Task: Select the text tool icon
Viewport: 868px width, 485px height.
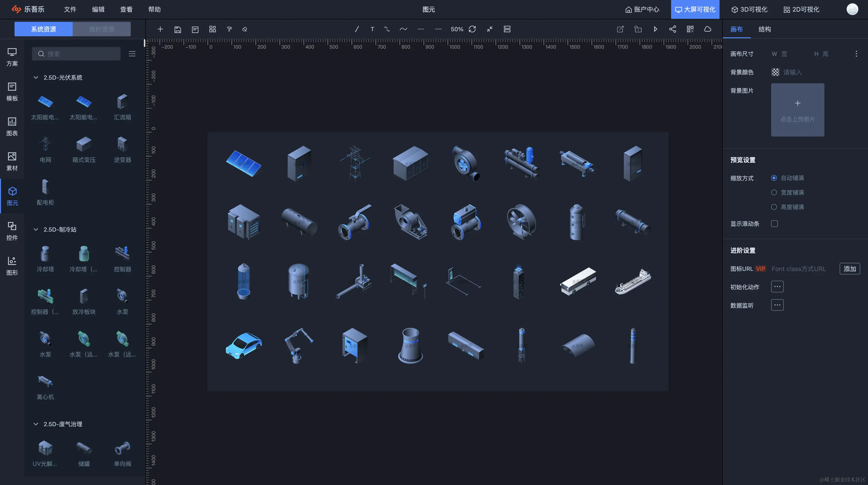Action: pyautogui.click(x=372, y=29)
